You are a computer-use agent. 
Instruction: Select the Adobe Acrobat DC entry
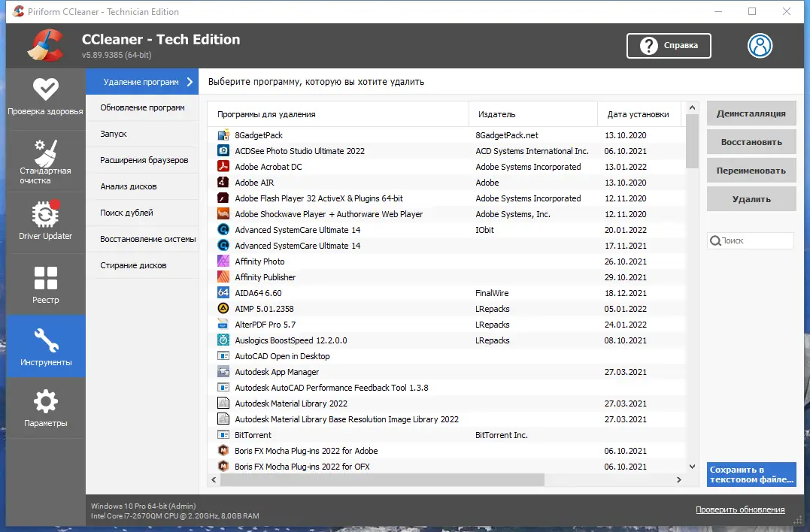point(268,167)
